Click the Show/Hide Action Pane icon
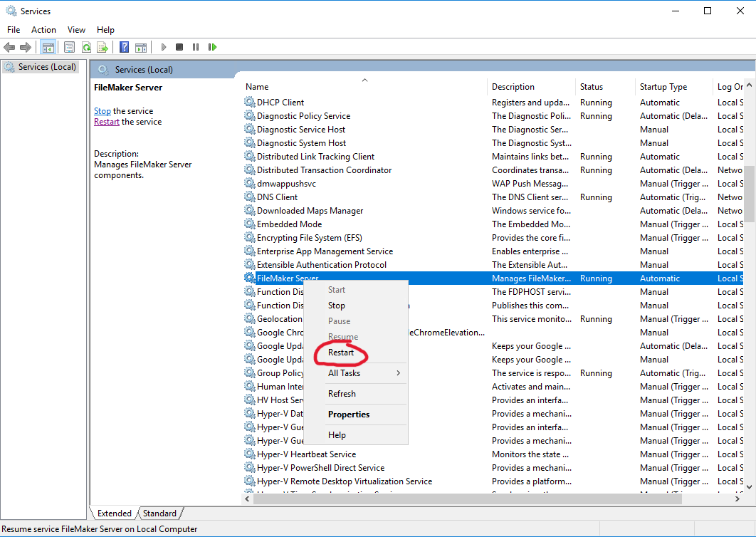The image size is (756, 537). (141, 47)
